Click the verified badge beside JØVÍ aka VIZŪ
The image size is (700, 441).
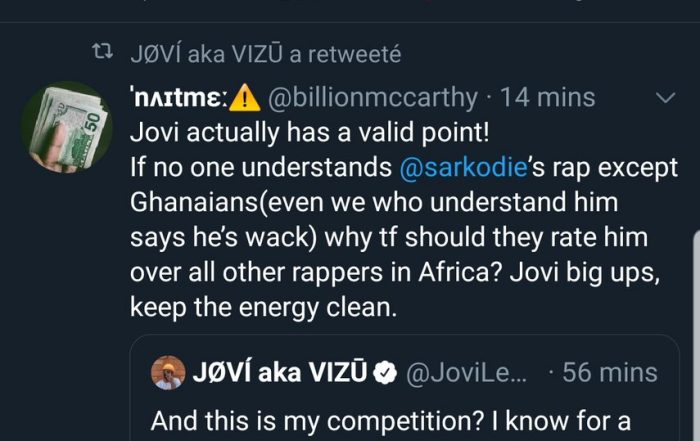(384, 373)
